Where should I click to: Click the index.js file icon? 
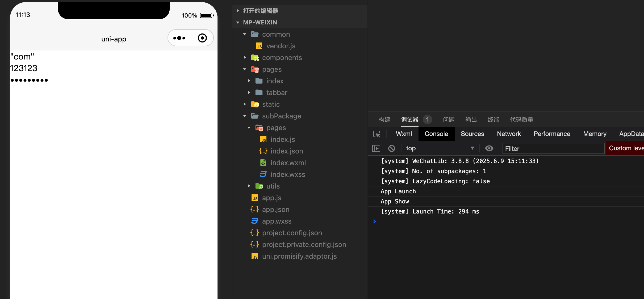click(263, 139)
